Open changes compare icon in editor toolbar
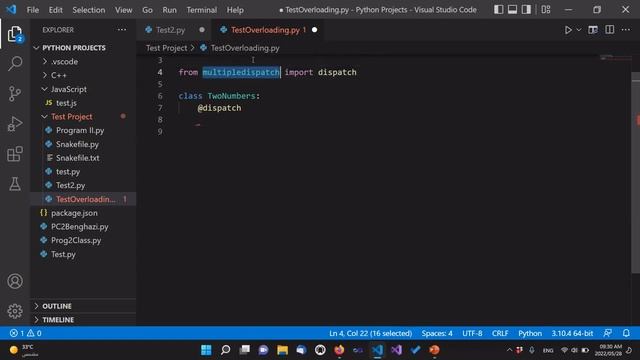Image resolution: width=640 pixels, height=360 pixels. pyautogui.click(x=593, y=30)
